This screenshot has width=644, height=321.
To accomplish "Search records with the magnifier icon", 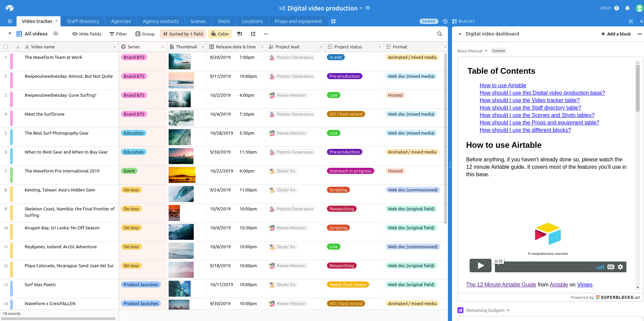I will pos(439,34).
